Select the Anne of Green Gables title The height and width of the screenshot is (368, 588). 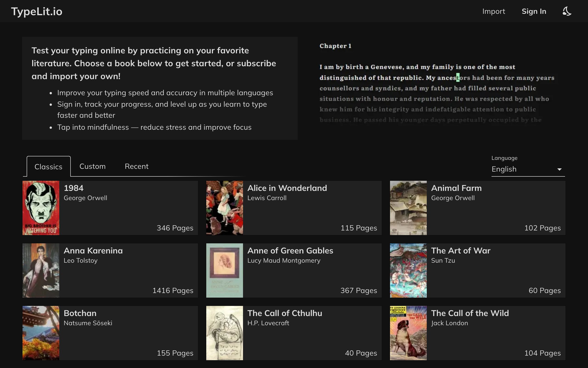290,250
